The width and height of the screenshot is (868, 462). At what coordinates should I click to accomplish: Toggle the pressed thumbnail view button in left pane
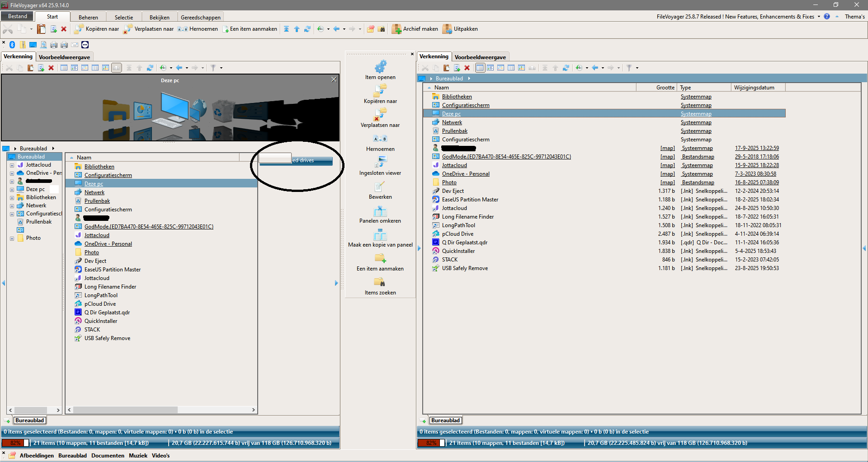click(x=116, y=68)
